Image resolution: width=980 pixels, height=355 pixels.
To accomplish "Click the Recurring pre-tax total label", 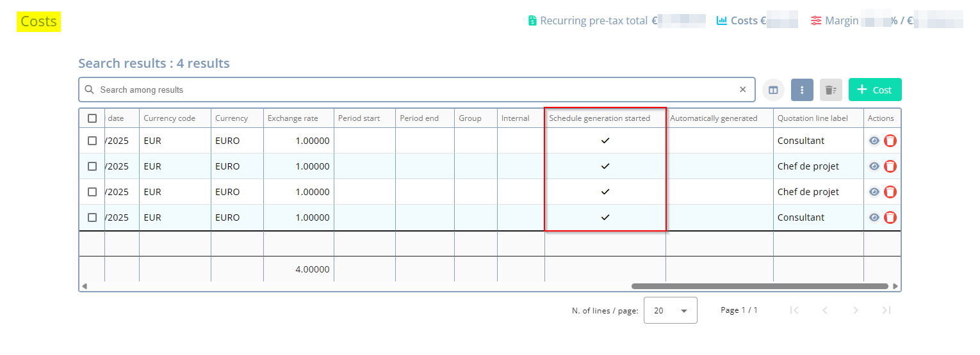I will pos(593,20).
